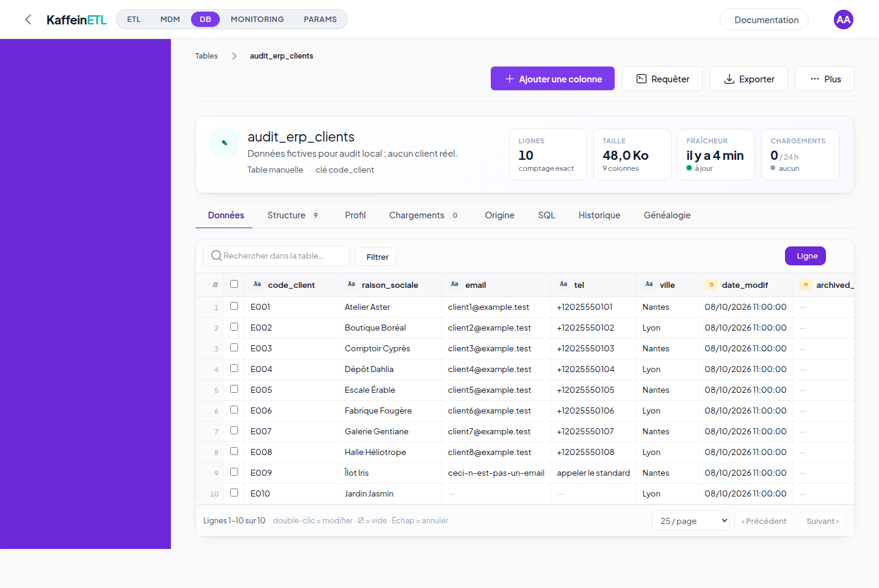
Task: Go to Tables in the breadcrumb
Action: (x=206, y=56)
